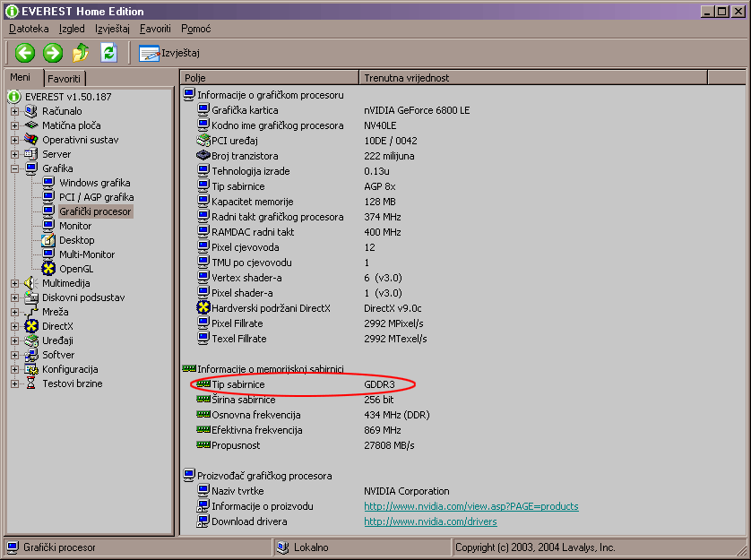Open the nvidia.com products link
This screenshot has width=751, height=560.
coord(470,506)
